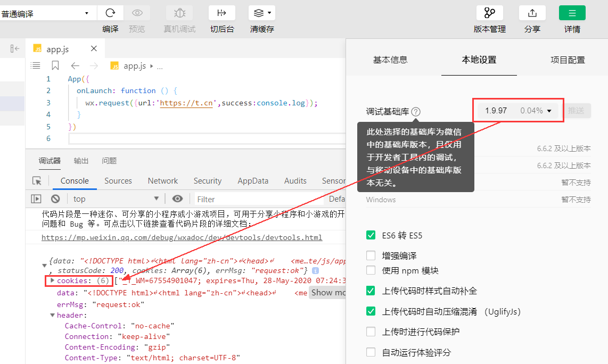This screenshot has height=364, width=608.
Task: Open the 1.9.97 base library version dropdown
Action: (x=518, y=111)
